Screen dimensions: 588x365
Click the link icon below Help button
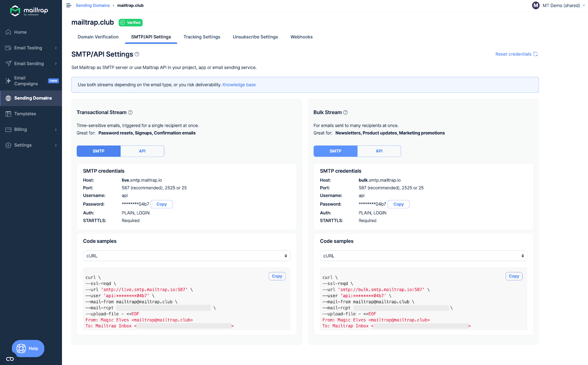(10, 359)
